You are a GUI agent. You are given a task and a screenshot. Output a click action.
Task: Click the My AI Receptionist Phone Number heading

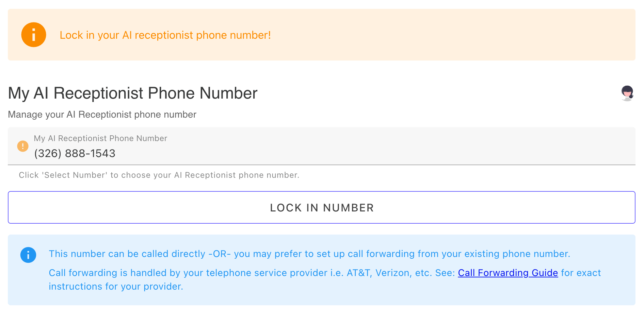tap(132, 93)
